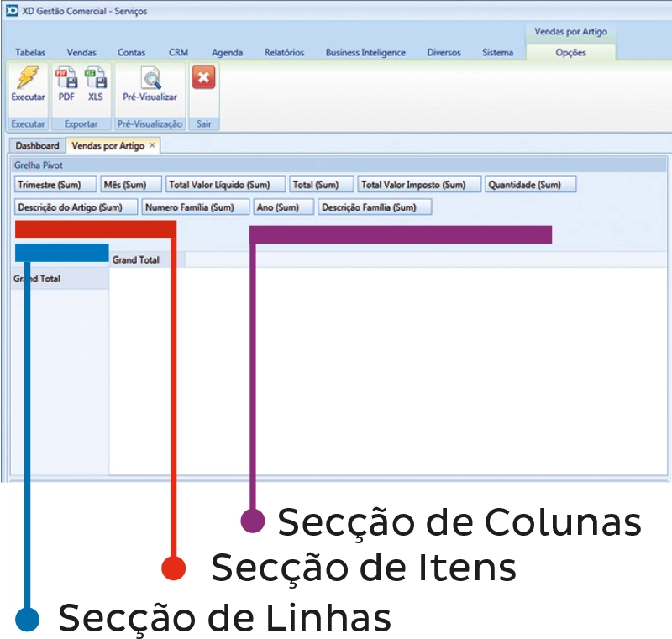Image resolution: width=672 pixels, height=639 pixels.
Task: Click Descrição do Artigo (Sum) field
Action: pos(76,207)
